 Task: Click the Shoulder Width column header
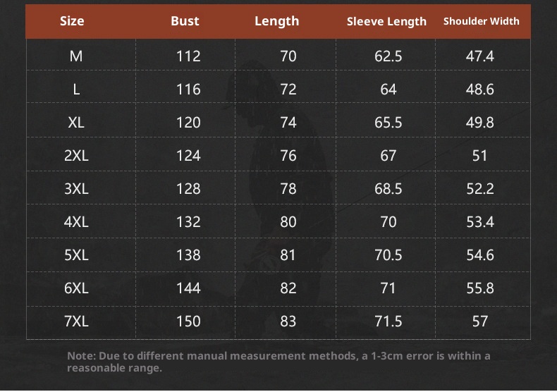481,21
